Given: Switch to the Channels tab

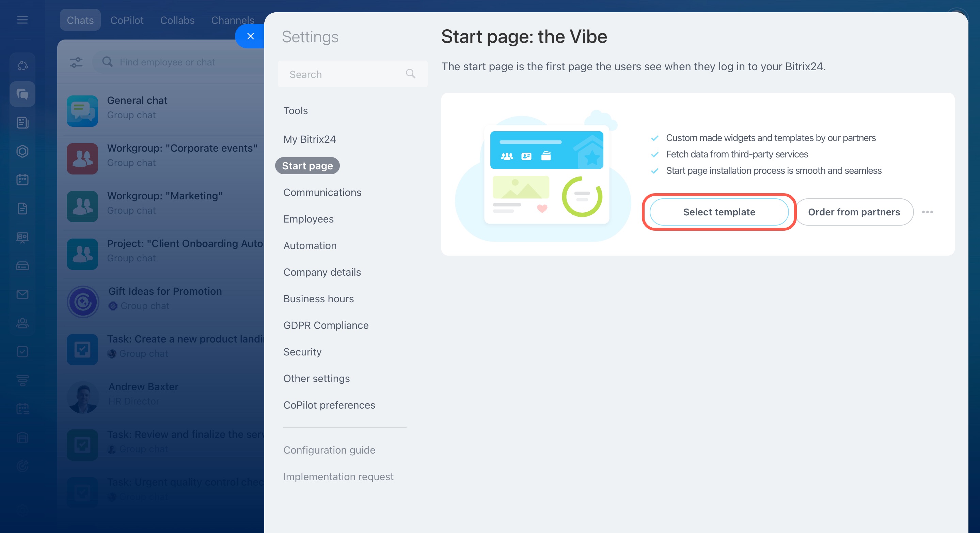Looking at the screenshot, I should tap(233, 20).
